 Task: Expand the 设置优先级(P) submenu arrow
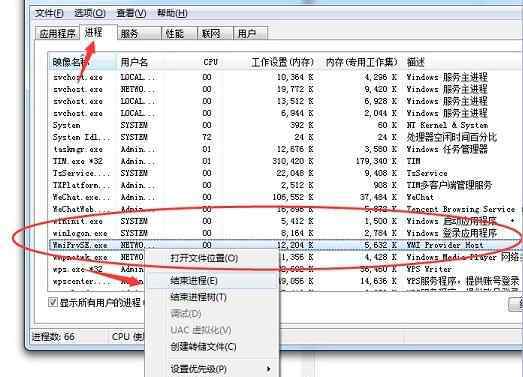[268, 369]
